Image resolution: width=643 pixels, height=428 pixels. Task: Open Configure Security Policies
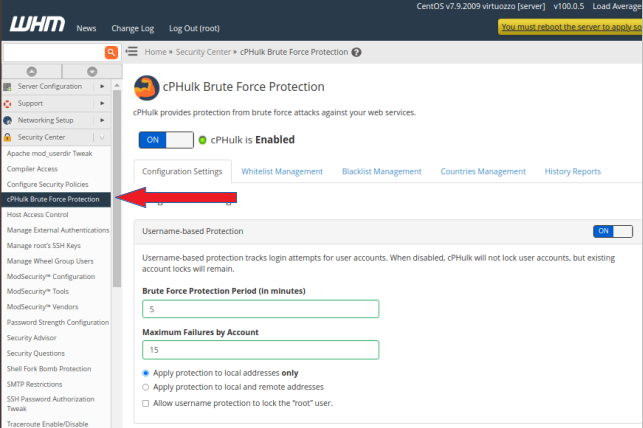(x=47, y=184)
